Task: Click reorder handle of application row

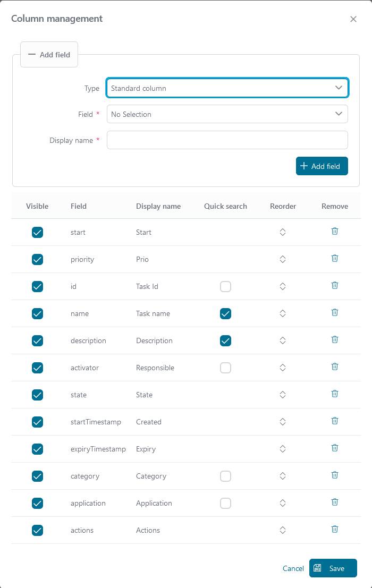Action: (x=283, y=503)
